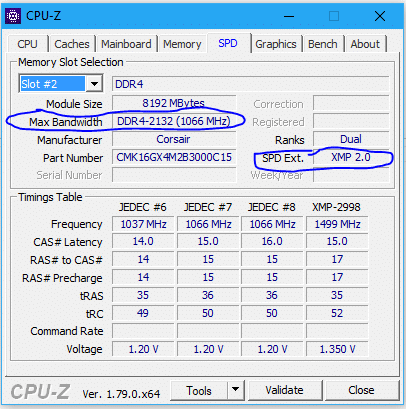Click the SPD Ext. value XMP 2.0

click(351, 157)
